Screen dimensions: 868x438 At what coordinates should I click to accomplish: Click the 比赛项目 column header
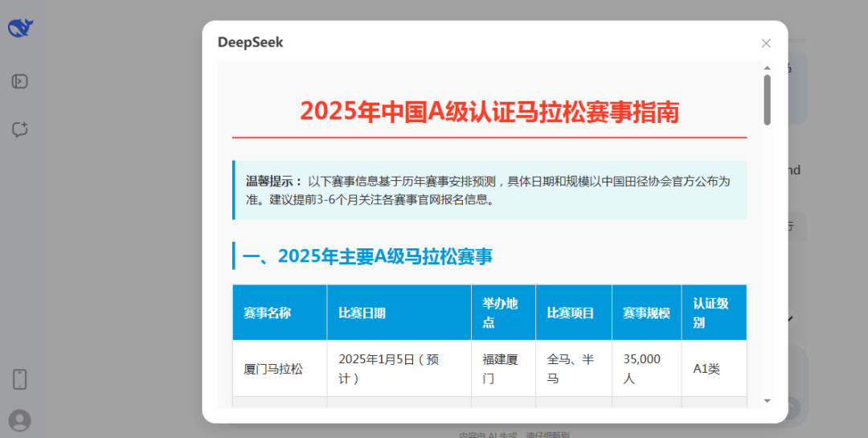click(x=570, y=313)
